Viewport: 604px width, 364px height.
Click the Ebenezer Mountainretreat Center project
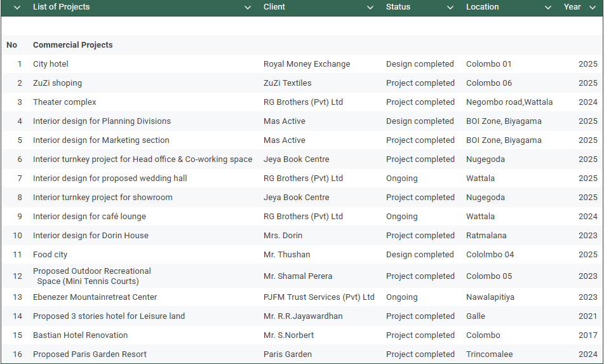[x=95, y=297]
